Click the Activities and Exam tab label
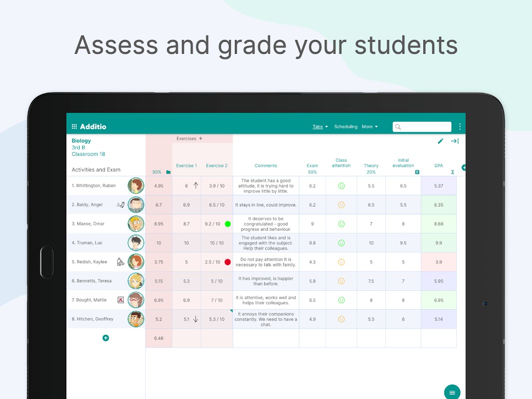Screen dimensions: 532x399 (96, 170)
